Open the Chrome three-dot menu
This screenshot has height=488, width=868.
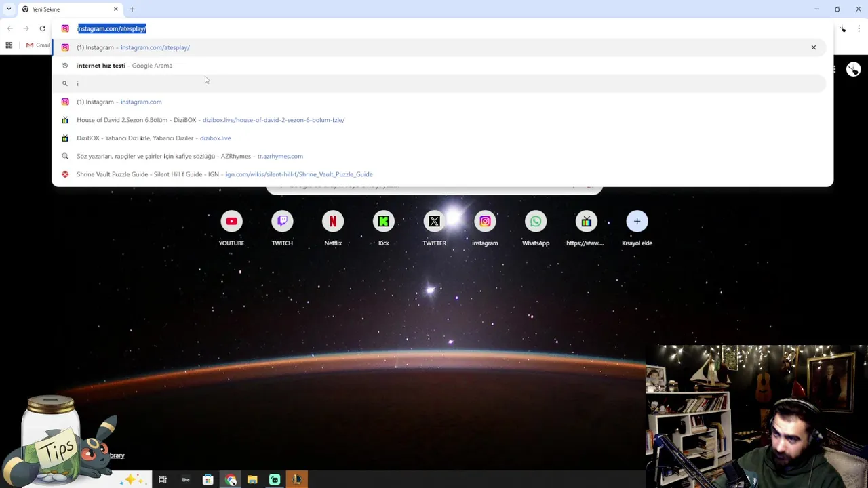[859, 28]
